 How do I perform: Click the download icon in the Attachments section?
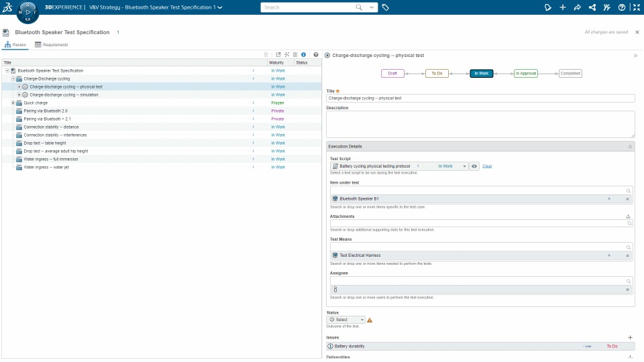[x=628, y=217]
